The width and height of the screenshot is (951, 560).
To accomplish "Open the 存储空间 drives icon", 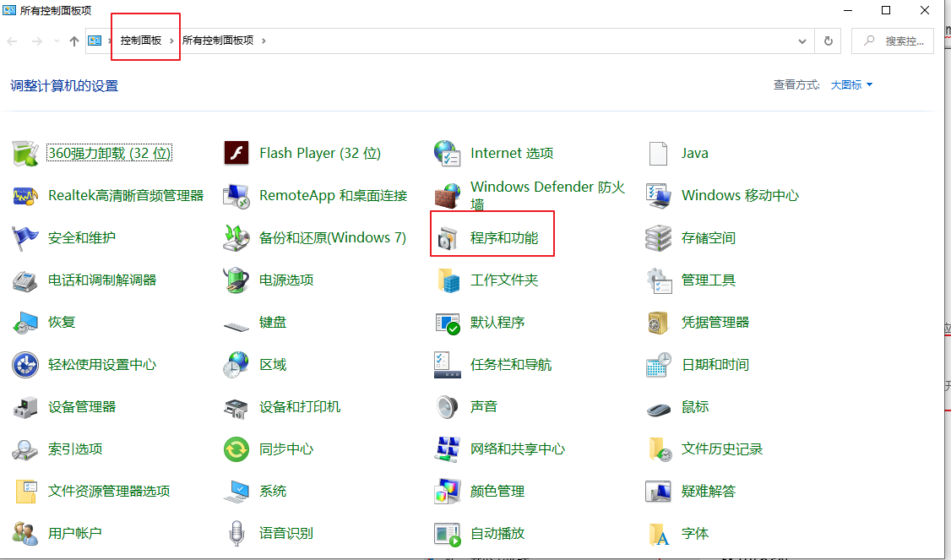I will coord(658,238).
